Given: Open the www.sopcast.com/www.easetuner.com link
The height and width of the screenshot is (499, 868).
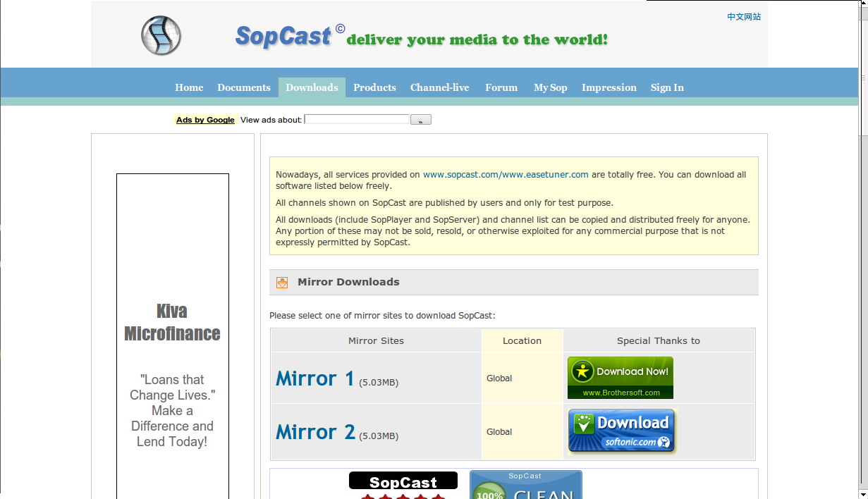Looking at the screenshot, I should [506, 175].
